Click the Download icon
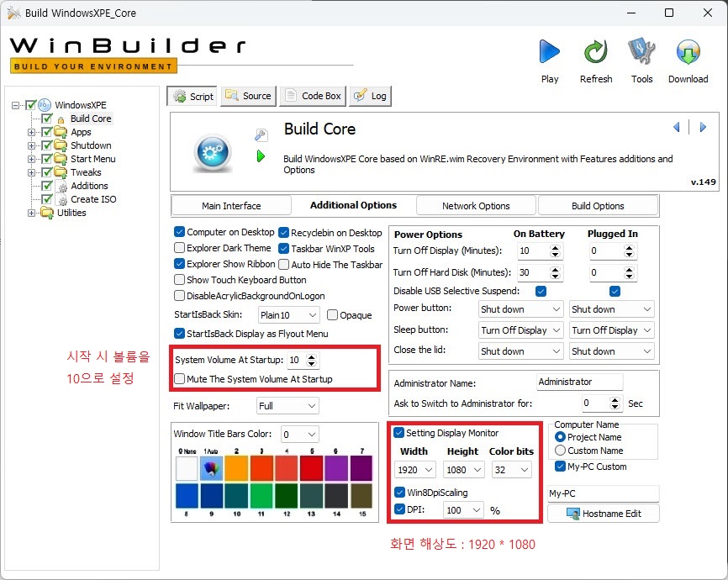728x580 pixels. coord(688,51)
